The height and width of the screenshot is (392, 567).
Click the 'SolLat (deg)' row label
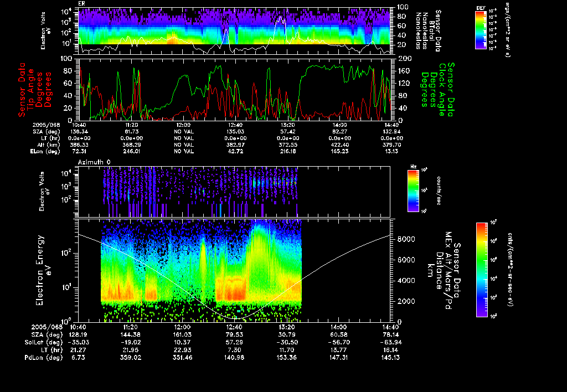click(43, 343)
